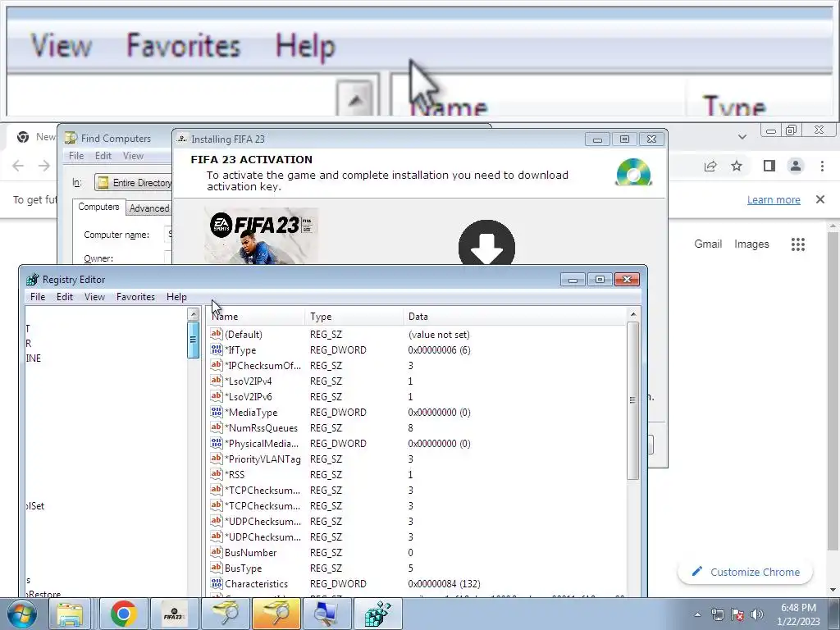Click Chrome's forward navigation arrow
This screenshot has width=840, height=630.
point(44,166)
